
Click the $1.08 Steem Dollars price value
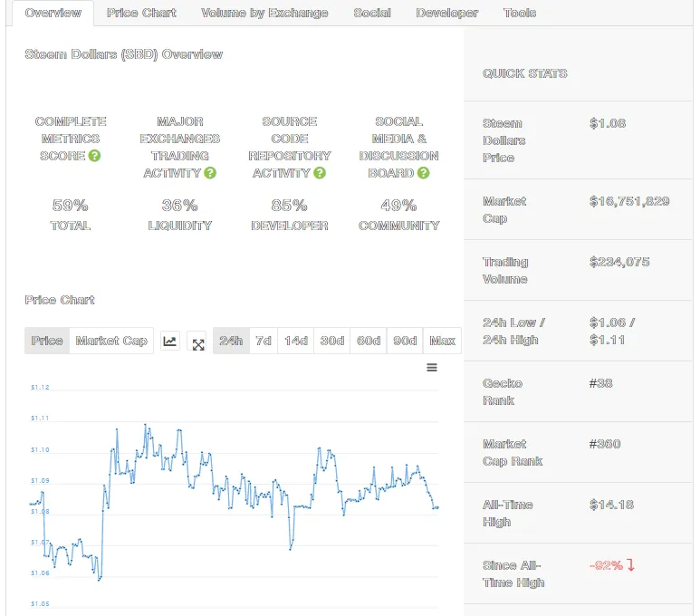click(608, 123)
